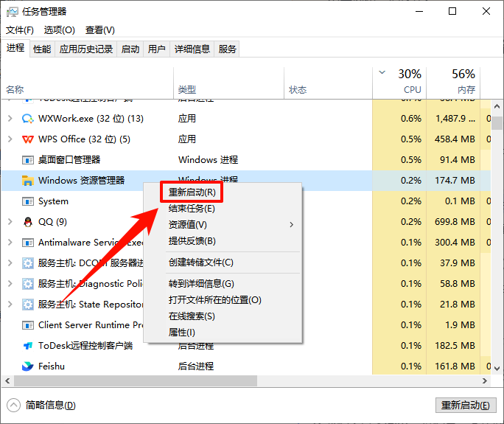The image size is (504, 424).
Task: Click the CPU column sort arrow
Action: click(382, 72)
